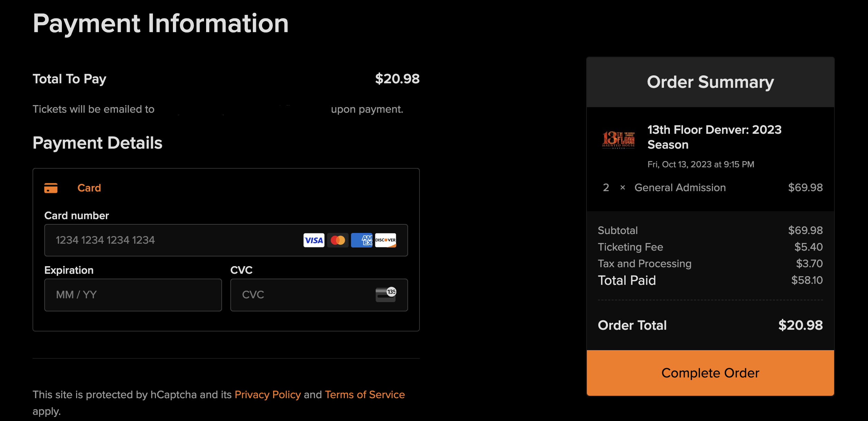
Task: Click the Fri, Oct 13 event date text
Action: tap(701, 164)
